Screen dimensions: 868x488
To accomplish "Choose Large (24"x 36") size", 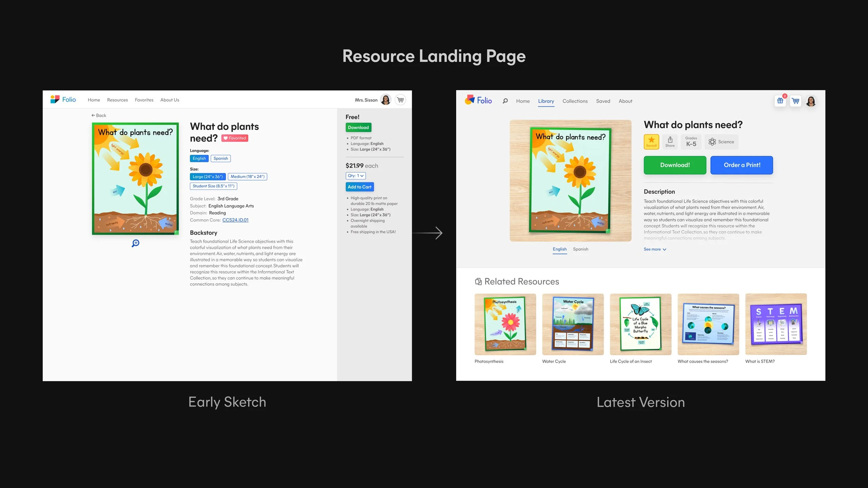I will 208,177.
